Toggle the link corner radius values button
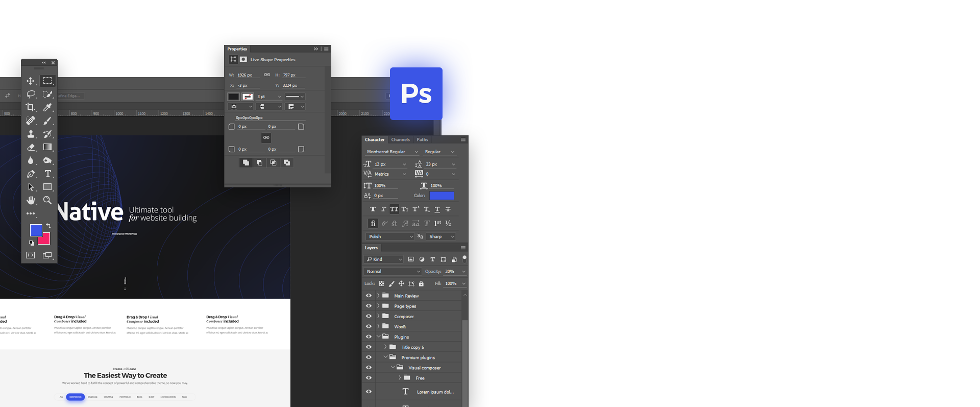This screenshot has width=980, height=407. click(266, 137)
